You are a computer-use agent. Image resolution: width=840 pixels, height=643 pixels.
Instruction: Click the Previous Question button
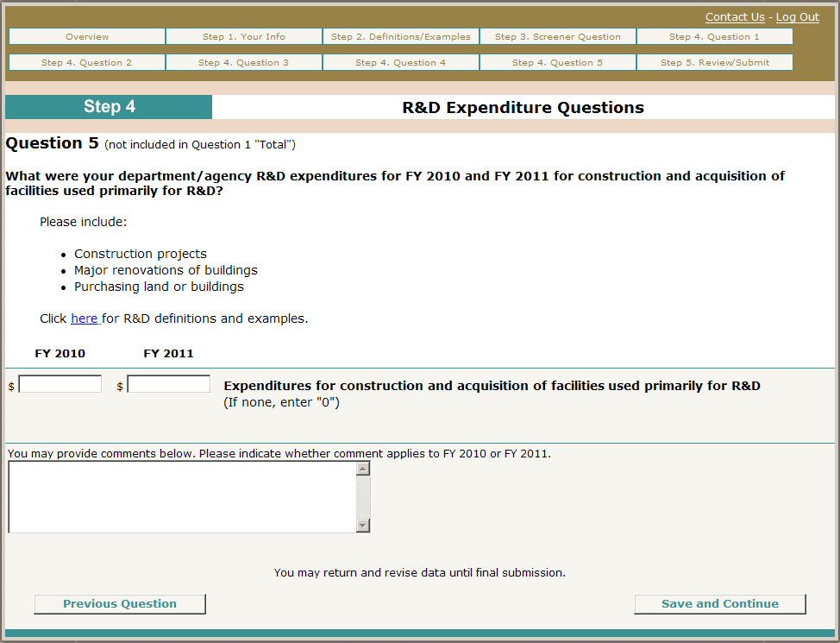(x=120, y=604)
